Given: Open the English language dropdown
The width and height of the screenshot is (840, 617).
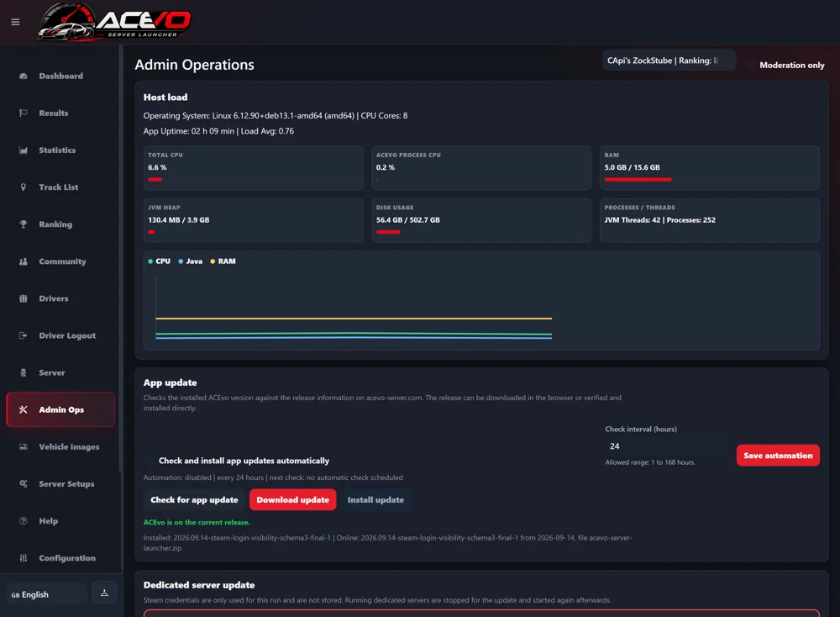Looking at the screenshot, I should [x=46, y=594].
